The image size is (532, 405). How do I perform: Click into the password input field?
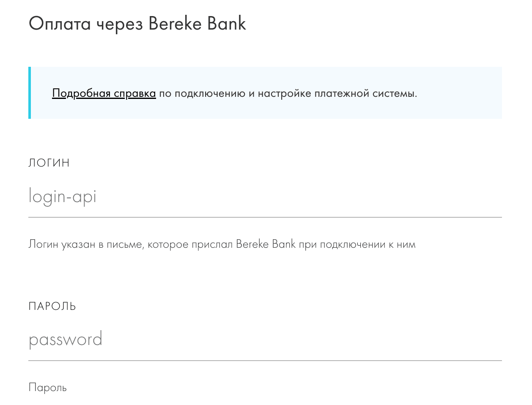point(265,340)
